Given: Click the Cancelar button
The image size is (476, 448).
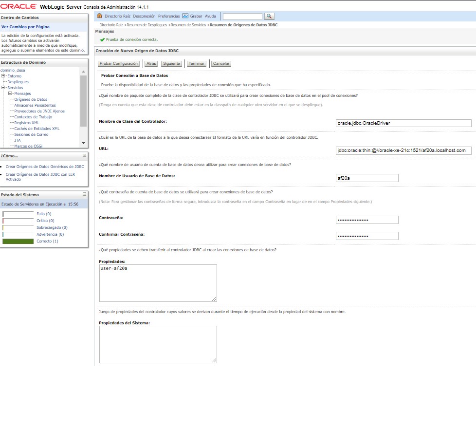Looking at the screenshot, I should click(221, 63).
